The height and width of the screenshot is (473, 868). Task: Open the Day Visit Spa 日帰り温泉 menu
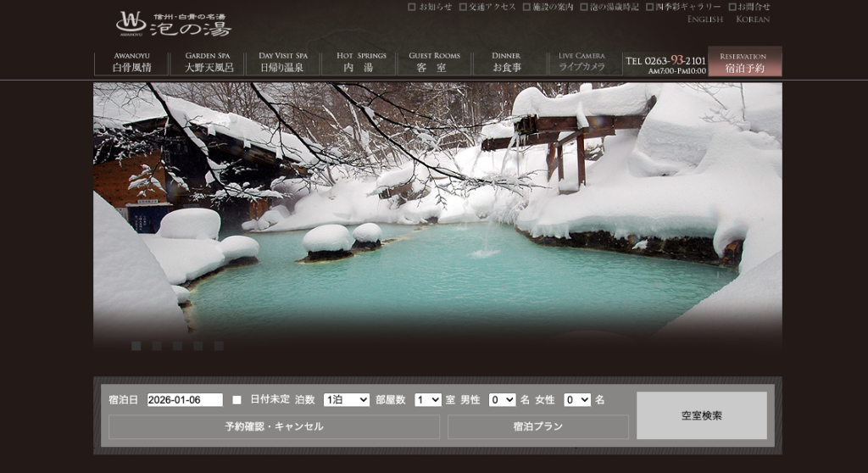tap(283, 63)
